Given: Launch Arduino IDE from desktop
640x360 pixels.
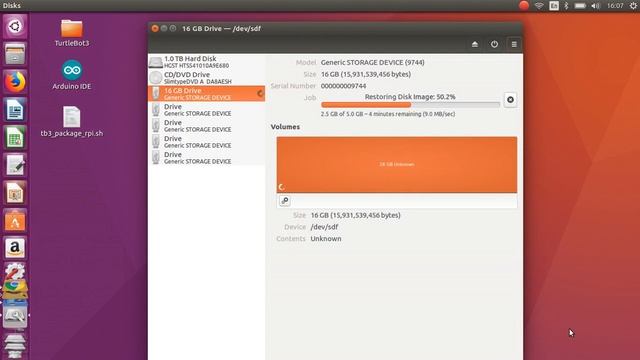Looking at the screenshot, I should coord(71,75).
